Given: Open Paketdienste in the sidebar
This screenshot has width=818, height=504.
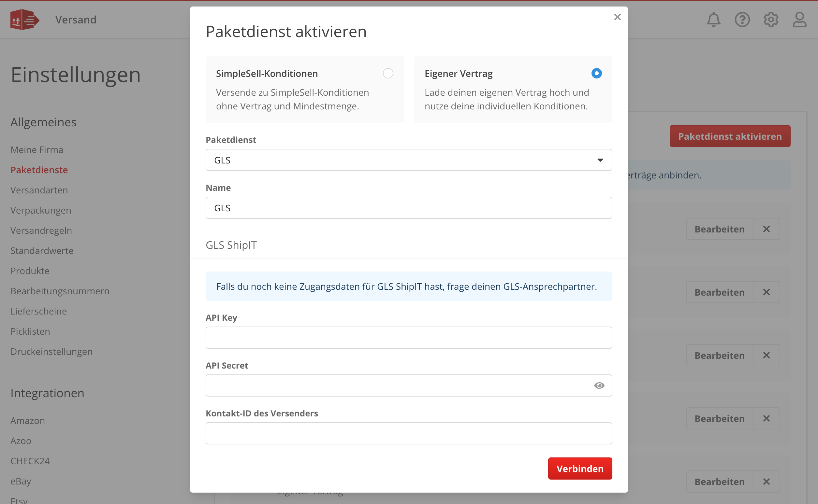Looking at the screenshot, I should pyautogui.click(x=39, y=170).
